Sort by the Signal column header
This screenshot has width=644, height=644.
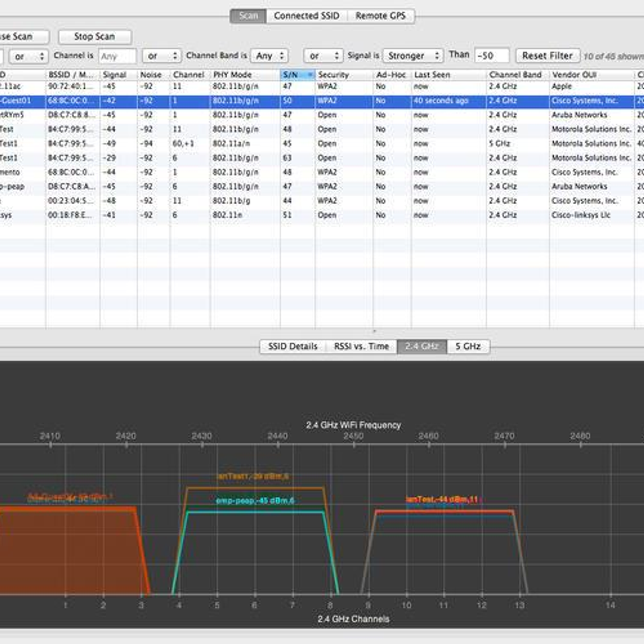[118, 75]
